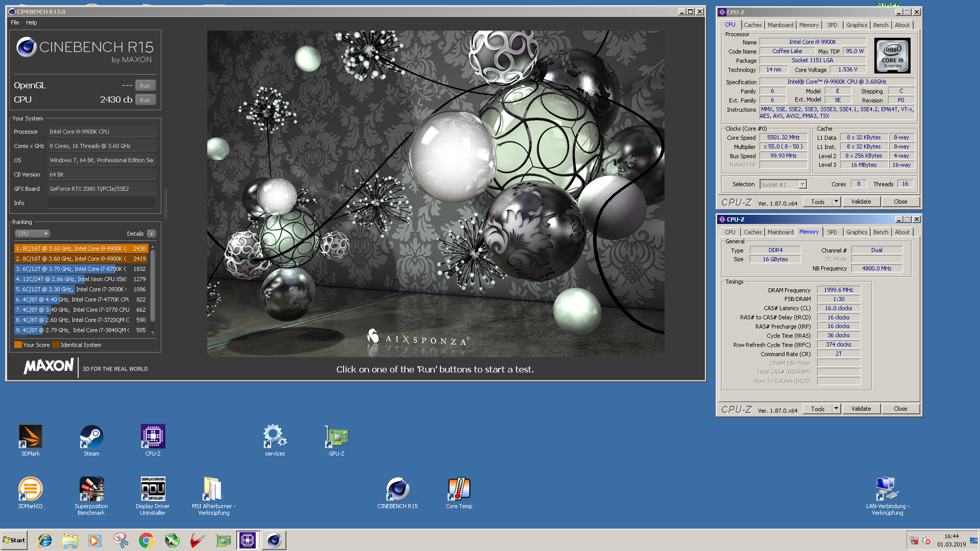Screen dimensions: 980x551
Task: Select ranking entry 9 Core i7-3840QM
Action: [x=81, y=330]
